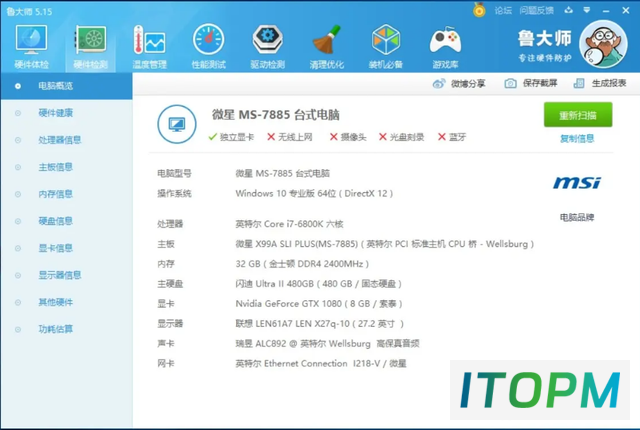Click Nvidia GeForce GTX 1080 value
This screenshot has width=640, height=430.
coord(319,304)
